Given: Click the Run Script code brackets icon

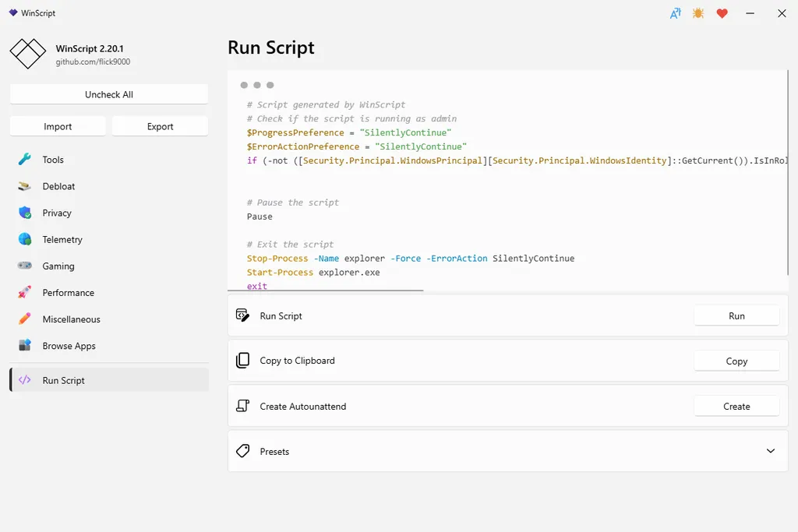Looking at the screenshot, I should (24, 380).
